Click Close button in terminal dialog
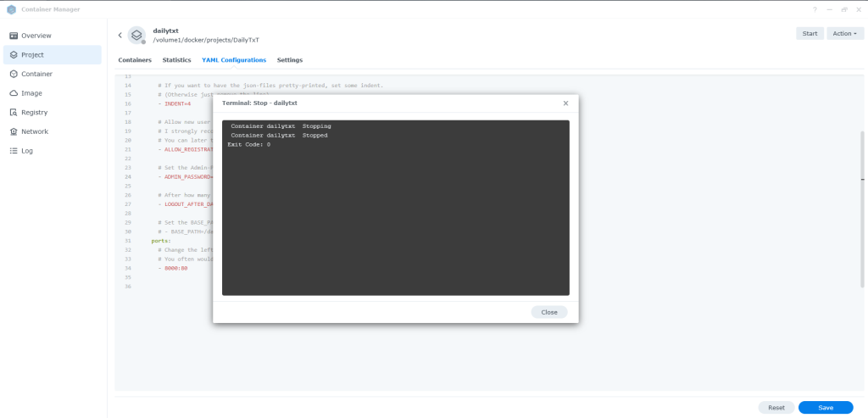 coord(549,312)
